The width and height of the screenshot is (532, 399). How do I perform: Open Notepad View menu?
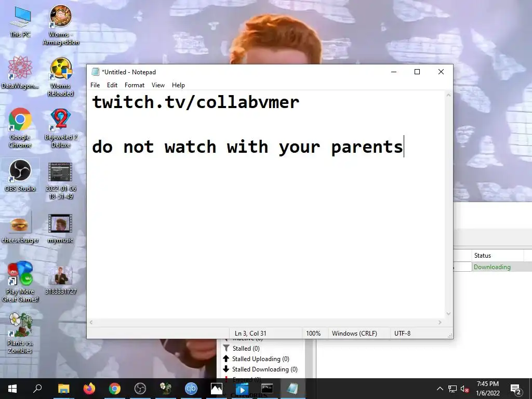tap(158, 85)
